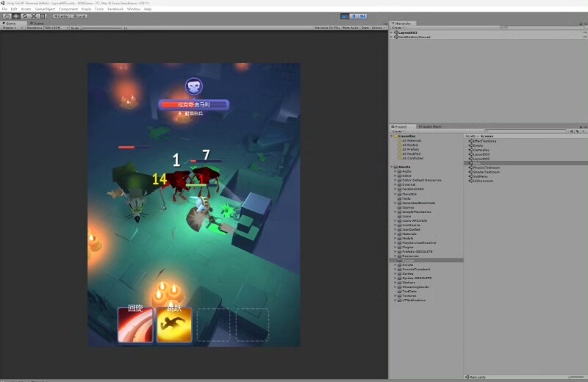Select the Scale tool in toolbar
The image size is (588, 382).
click(x=33, y=15)
